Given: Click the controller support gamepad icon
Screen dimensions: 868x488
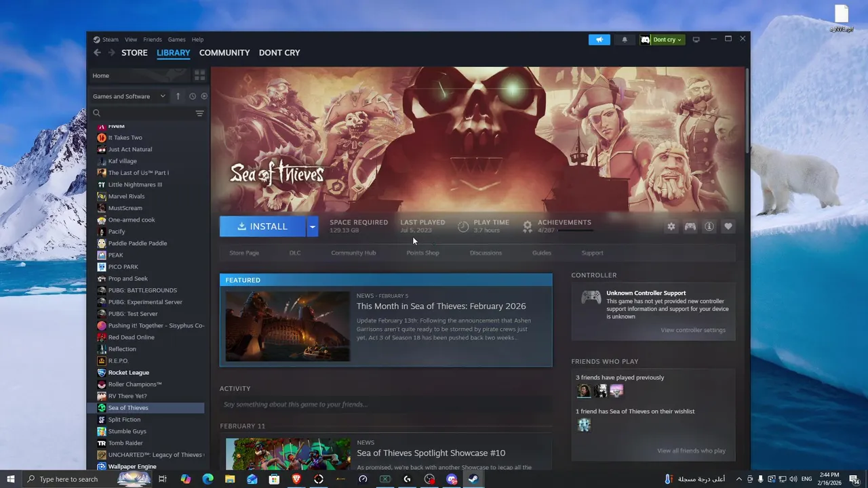Looking at the screenshot, I should point(591,297).
